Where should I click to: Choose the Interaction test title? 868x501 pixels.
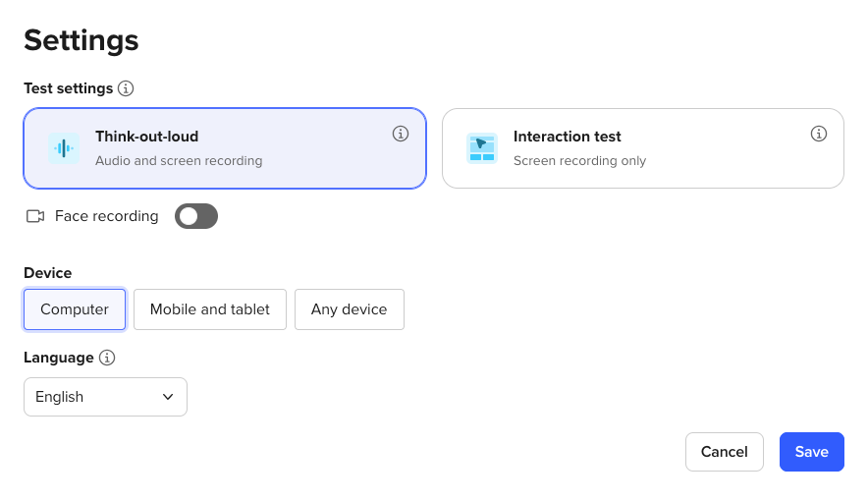click(x=567, y=137)
